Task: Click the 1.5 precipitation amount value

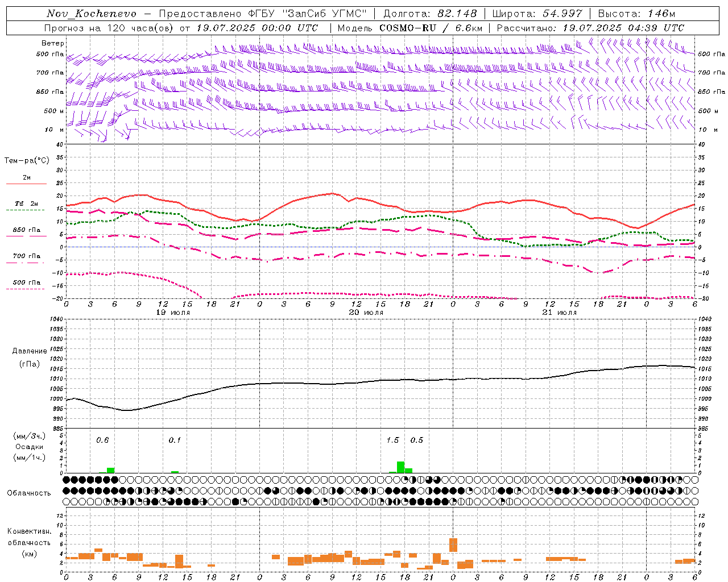Action: [x=392, y=440]
